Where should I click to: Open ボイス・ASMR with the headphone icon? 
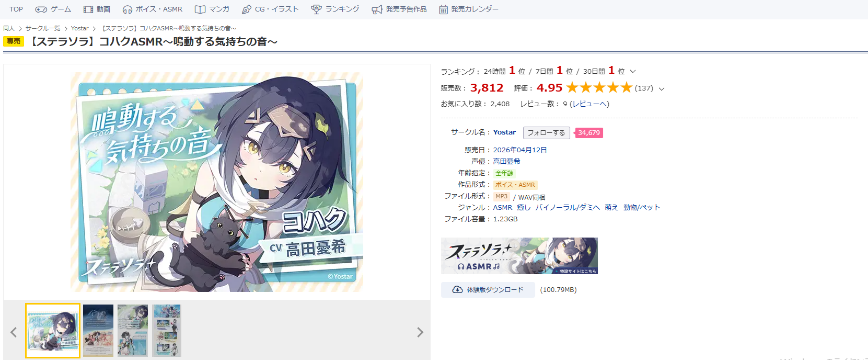(153, 9)
